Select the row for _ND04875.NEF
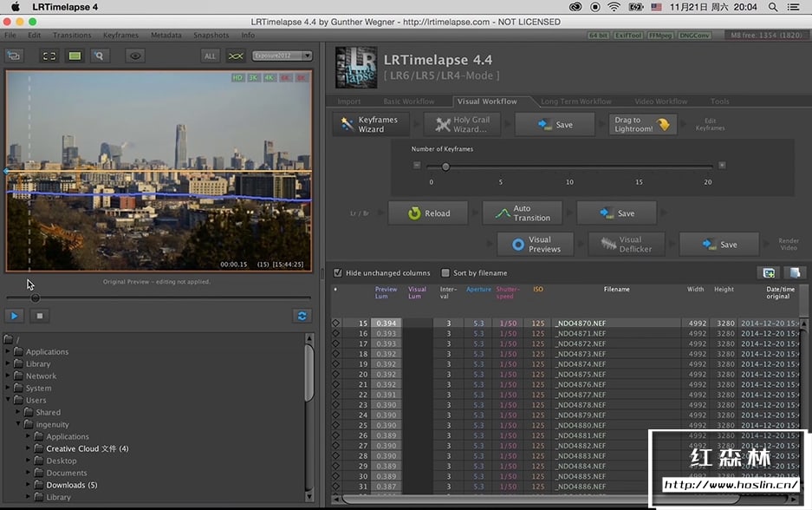Image resolution: width=812 pixels, height=510 pixels. pos(564,374)
